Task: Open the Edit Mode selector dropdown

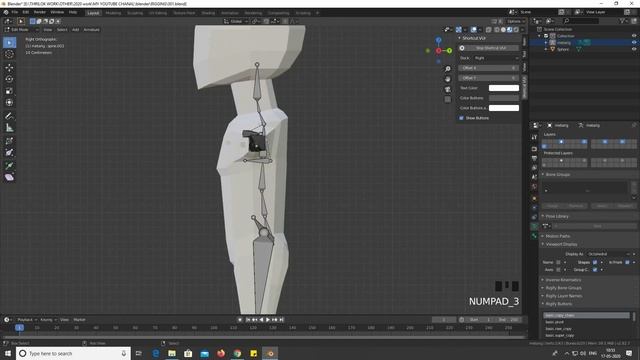Action: click(x=21, y=29)
